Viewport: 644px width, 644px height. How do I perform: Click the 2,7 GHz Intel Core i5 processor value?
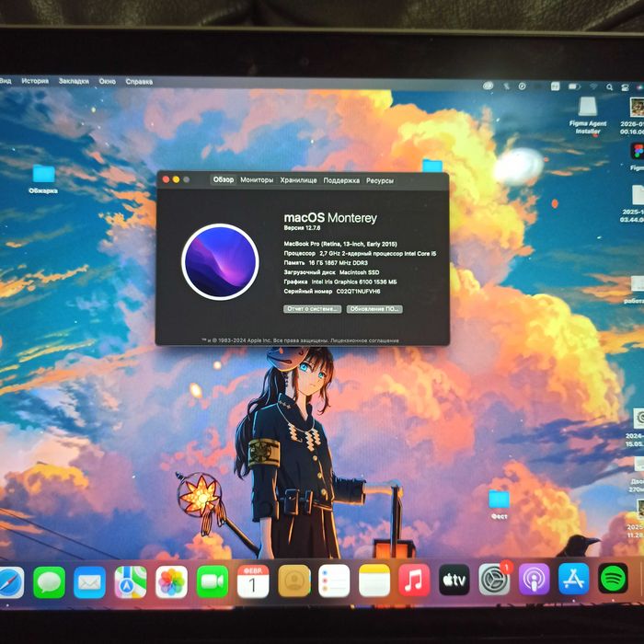[378, 253]
